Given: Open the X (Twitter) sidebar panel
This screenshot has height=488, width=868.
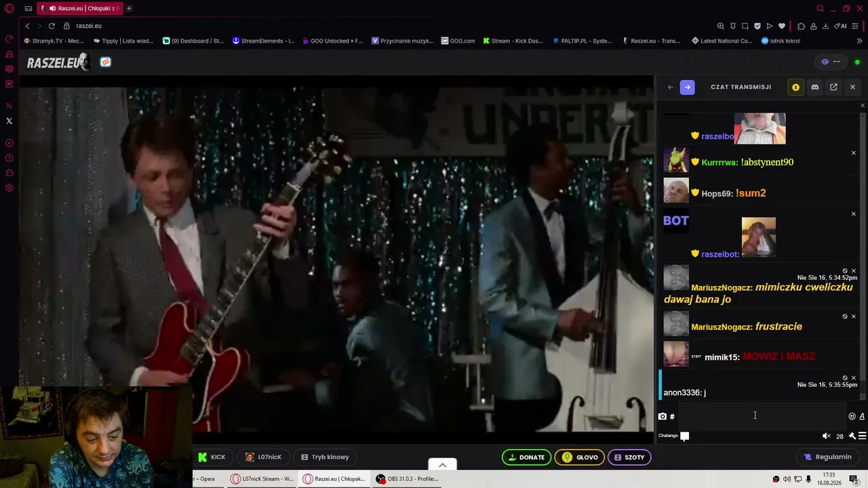Looking at the screenshot, I should [9, 121].
